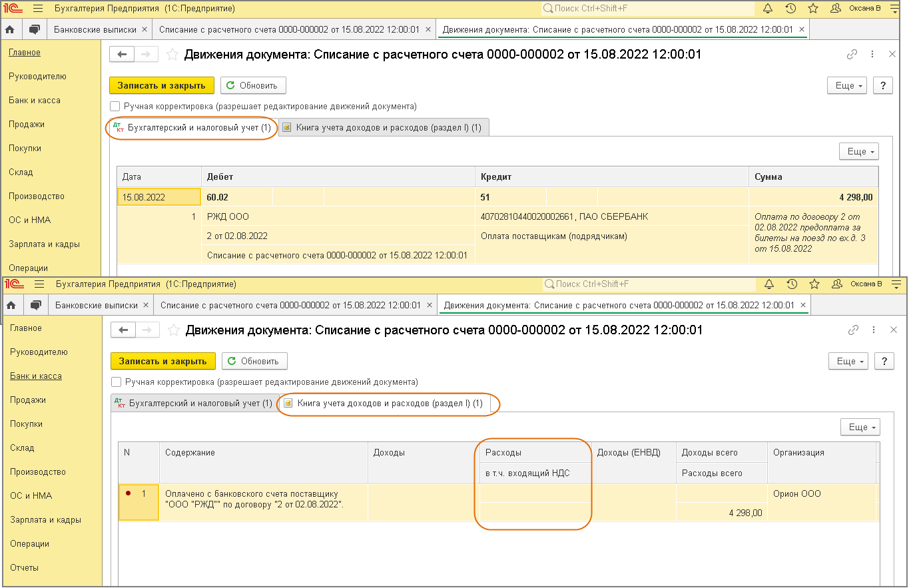Open discussions chat icon in bottom window
This screenshot has width=909, height=588.
(36, 305)
